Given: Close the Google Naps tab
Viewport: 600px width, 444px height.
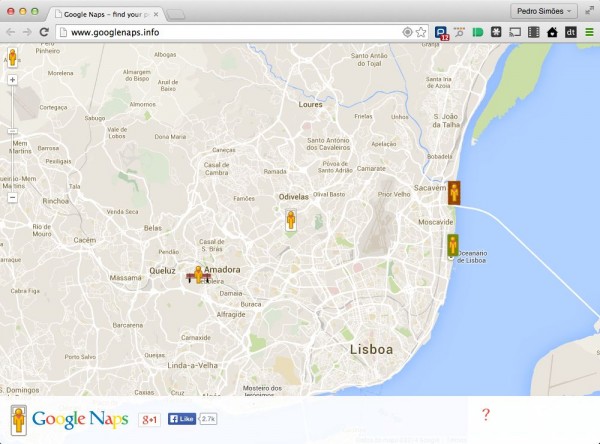Looking at the screenshot, I should (156, 15).
